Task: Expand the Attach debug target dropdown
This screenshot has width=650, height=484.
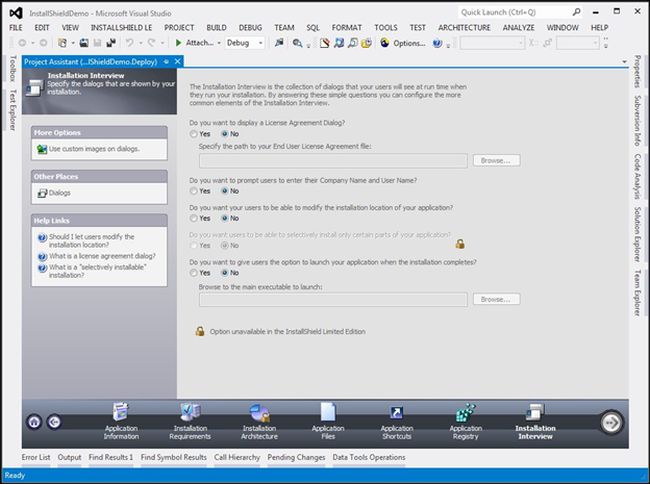Action: [x=217, y=43]
